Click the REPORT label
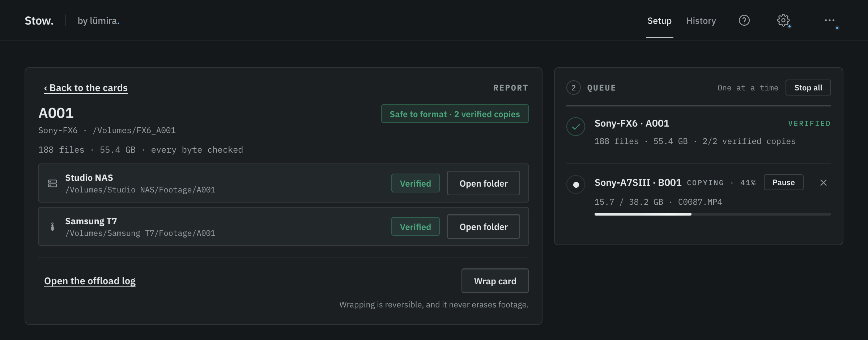The height and width of the screenshot is (340, 868). [511, 88]
